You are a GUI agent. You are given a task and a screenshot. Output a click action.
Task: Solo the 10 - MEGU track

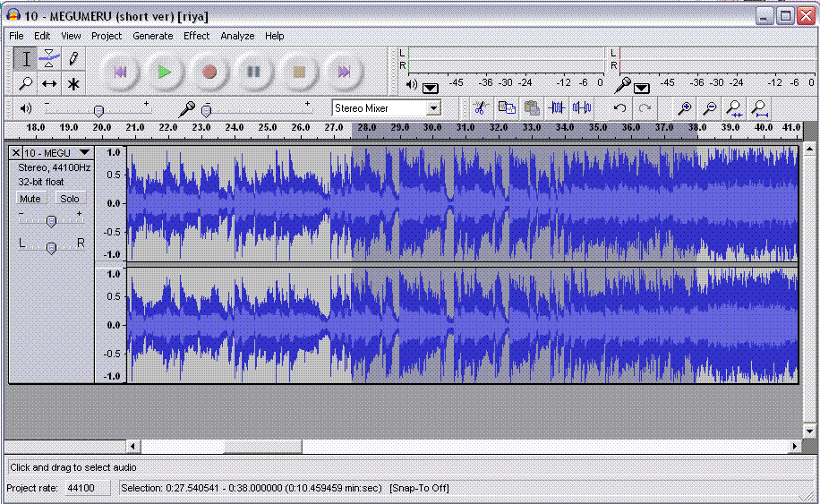tap(70, 198)
